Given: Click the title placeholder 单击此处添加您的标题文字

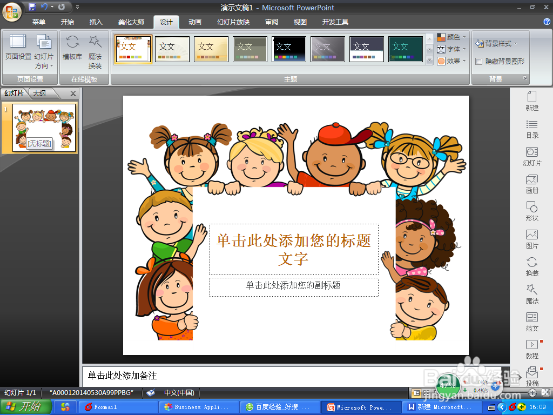Looking at the screenshot, I should coord(294,249).
